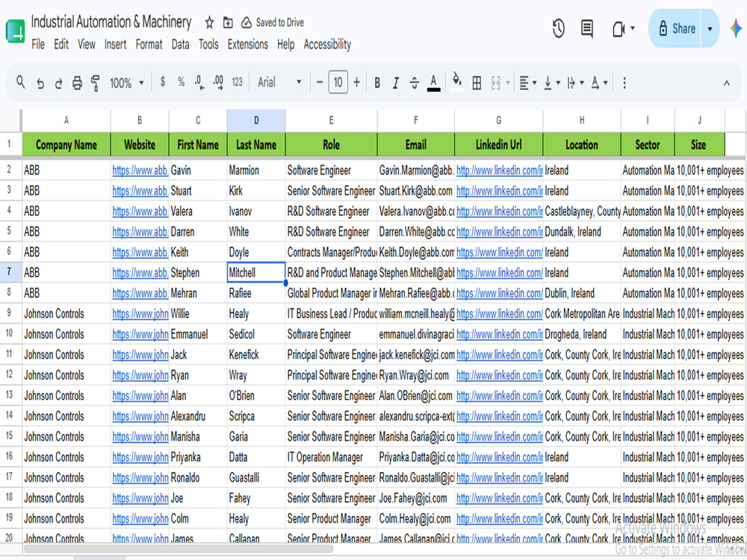Viewport: 747px width, 560px height.
Task: Select the cell containing Mitchell
Action: pos(256,273)
